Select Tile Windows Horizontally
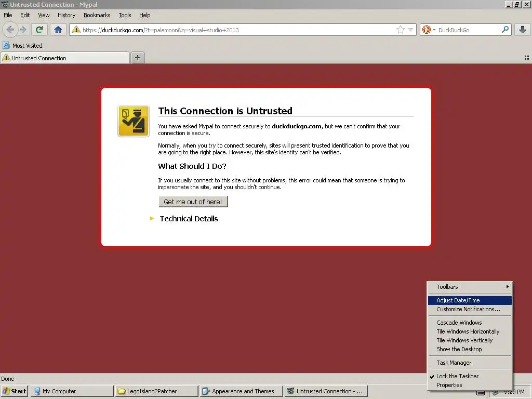The width and height of the screenshot is (532, 399). pyautogui.click(x=470, y=331)
